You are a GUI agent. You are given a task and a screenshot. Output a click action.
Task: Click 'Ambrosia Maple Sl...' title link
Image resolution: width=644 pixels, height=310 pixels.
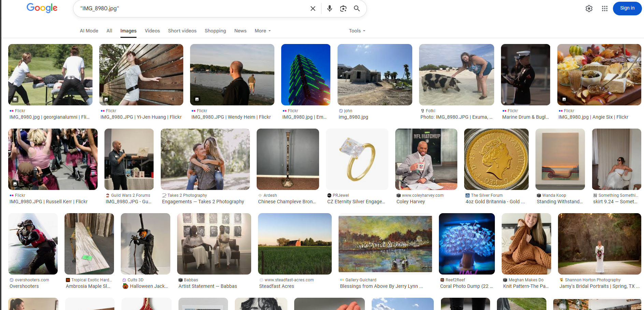point(88,286)
